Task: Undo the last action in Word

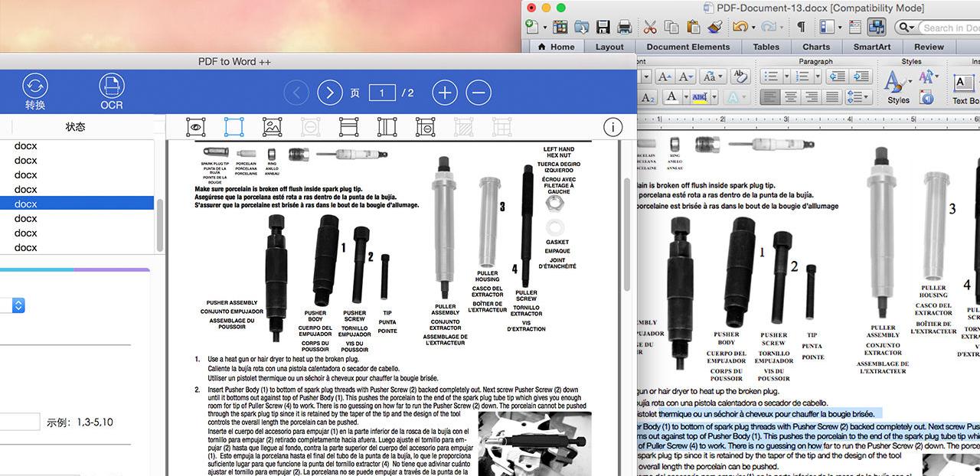Action: click(740, 27)
